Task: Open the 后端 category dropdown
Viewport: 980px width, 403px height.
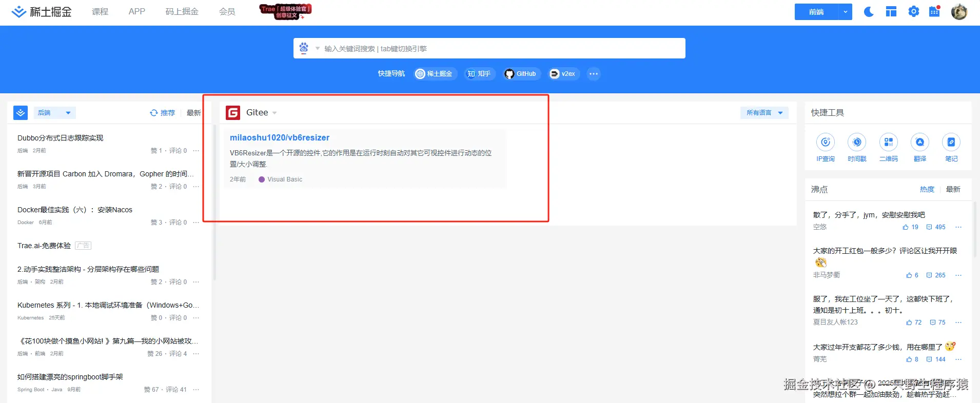Action: (x=54, y=113)
